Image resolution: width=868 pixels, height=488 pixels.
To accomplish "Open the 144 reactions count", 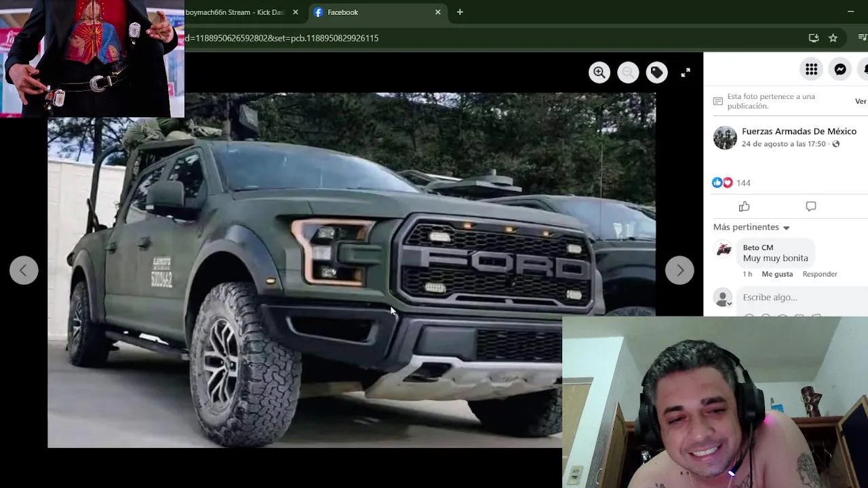I will (x=743, y=183).
